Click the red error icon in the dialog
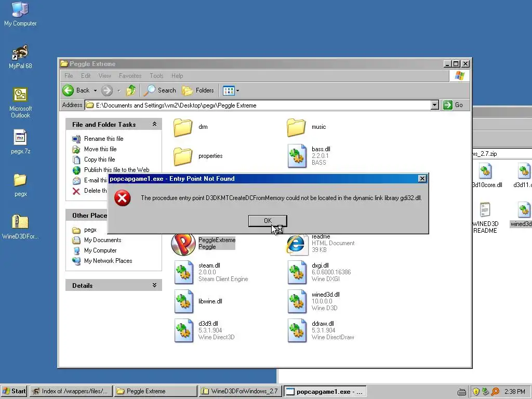 [122, 198]
